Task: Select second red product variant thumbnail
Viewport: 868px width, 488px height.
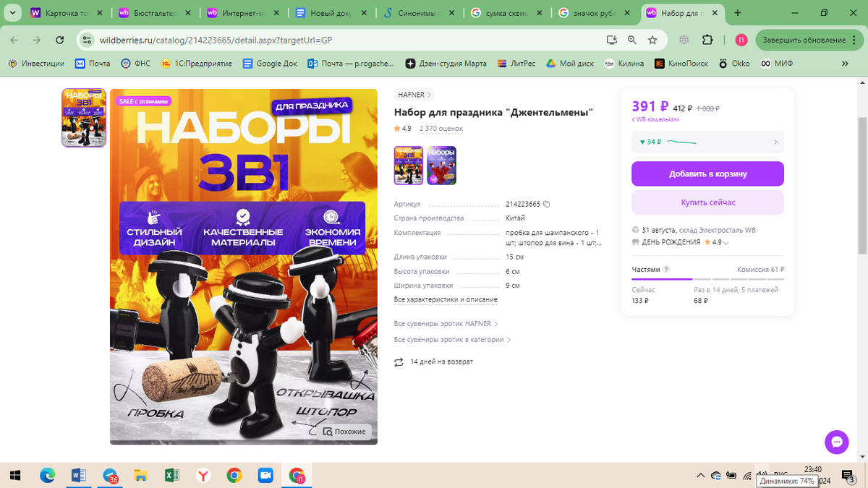Action: [x=442, y=166]
